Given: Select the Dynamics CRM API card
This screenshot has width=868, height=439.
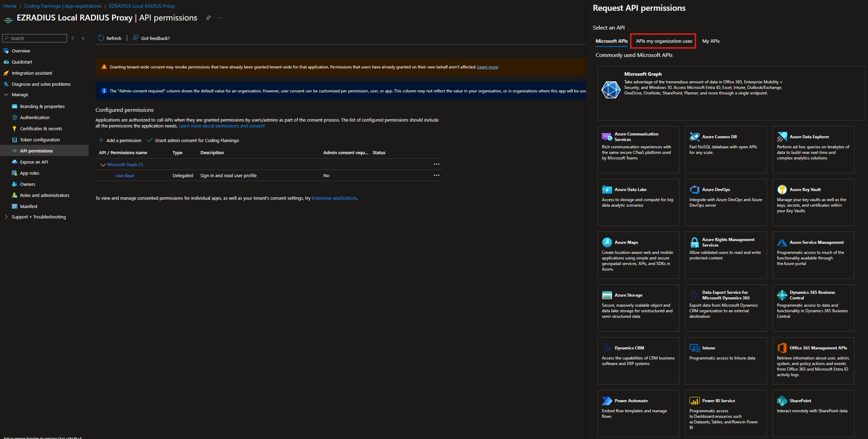Looking at the screenshot, I should click(638, 361).
